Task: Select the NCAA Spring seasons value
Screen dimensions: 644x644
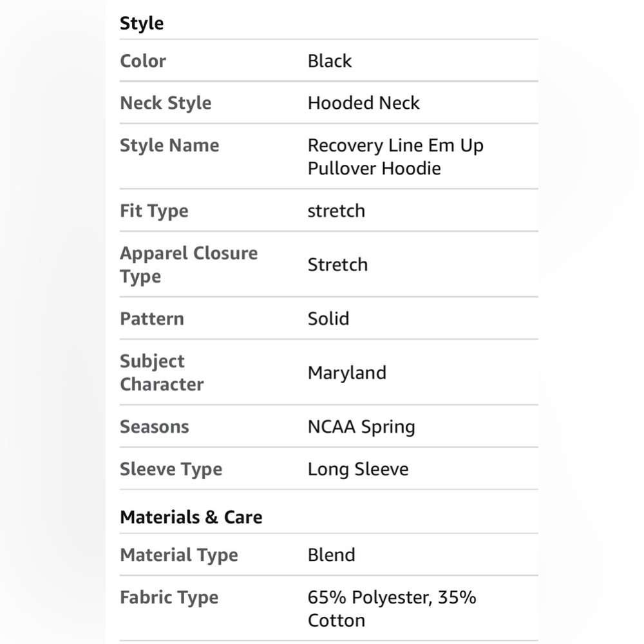Action: point(361,427)
